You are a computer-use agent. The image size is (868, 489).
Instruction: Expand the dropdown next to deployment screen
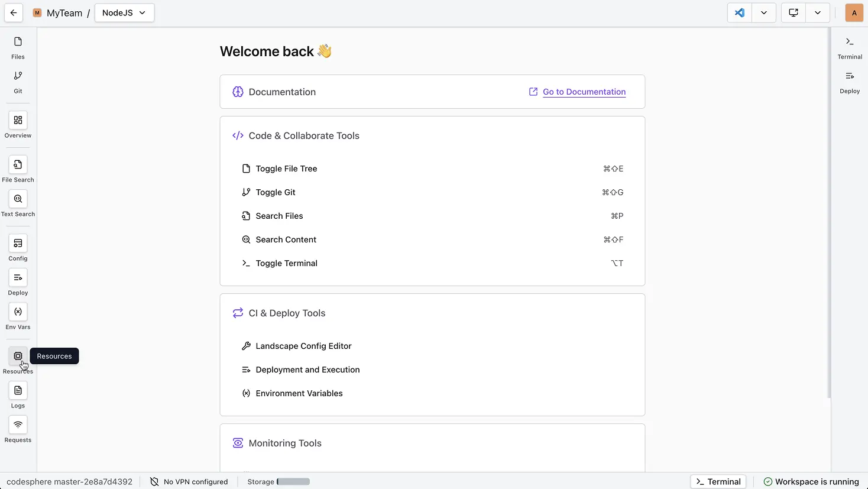click(x=818, y=13)
